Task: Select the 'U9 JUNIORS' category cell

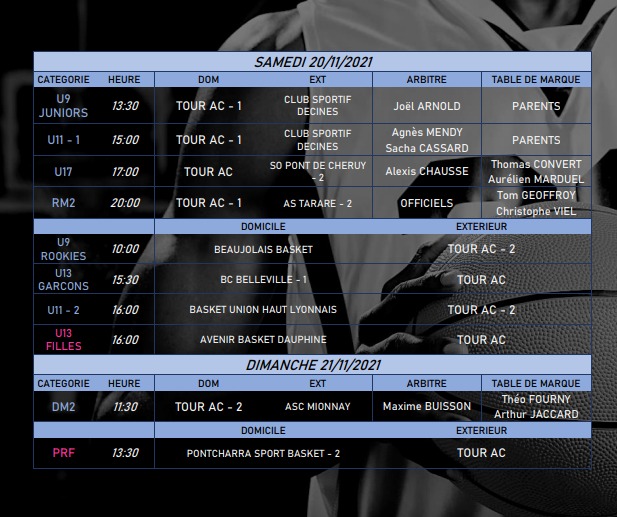Action: (63, 105)
